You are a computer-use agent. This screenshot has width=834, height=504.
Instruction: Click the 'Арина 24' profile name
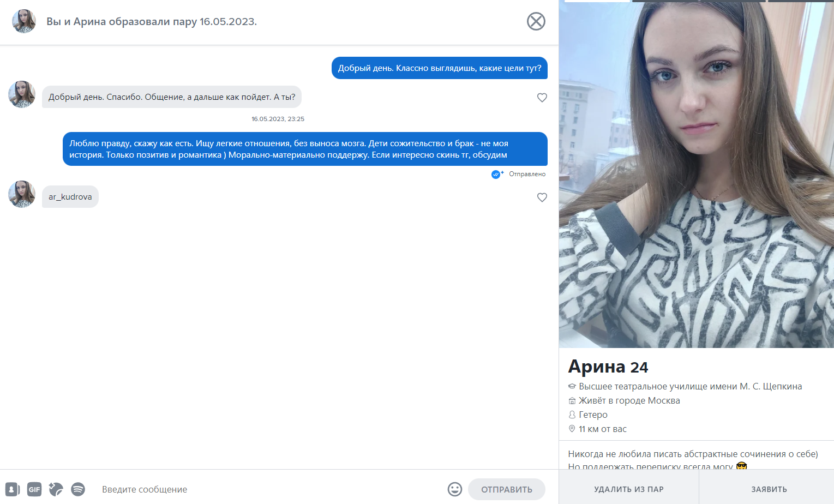click(608, 367)
